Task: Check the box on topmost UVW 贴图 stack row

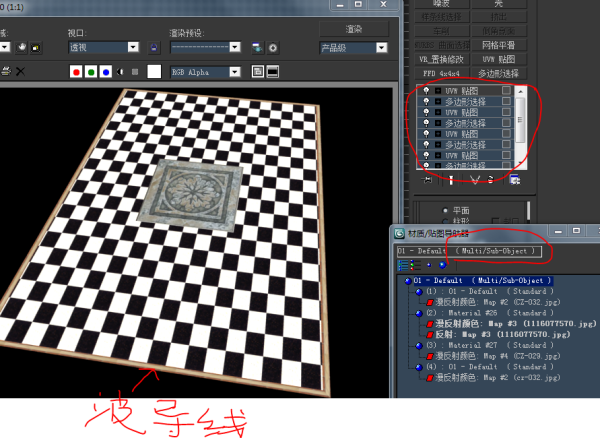Action: click(x=506, y=91)
